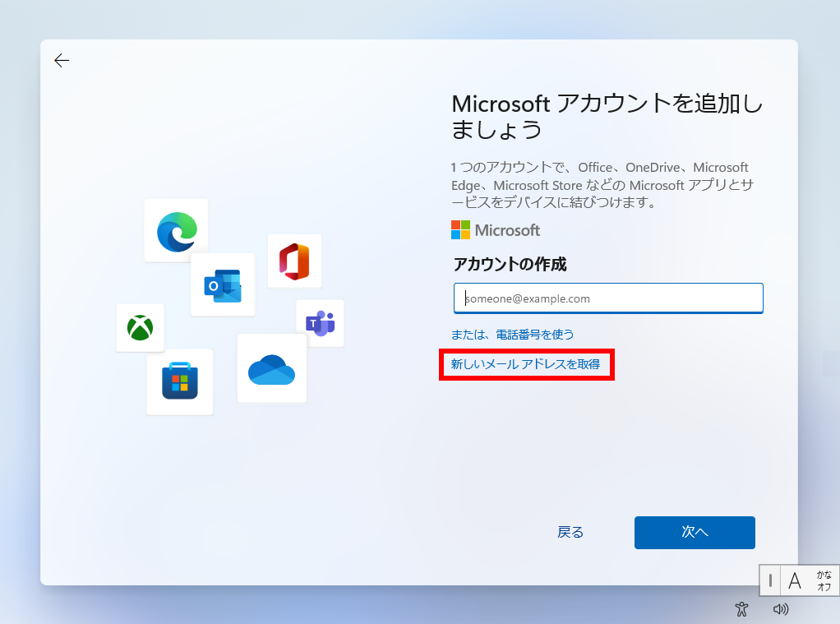Click the OneDrive cloud icon
This screenshot has width=840, height=624.
(x=271, y=369)
